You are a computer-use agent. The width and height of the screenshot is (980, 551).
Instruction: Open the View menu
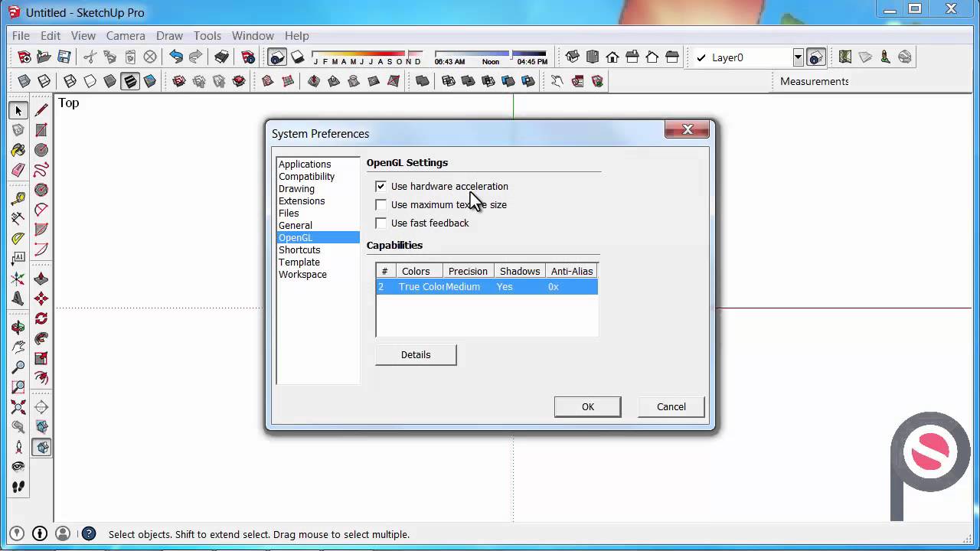coord(83,35)
